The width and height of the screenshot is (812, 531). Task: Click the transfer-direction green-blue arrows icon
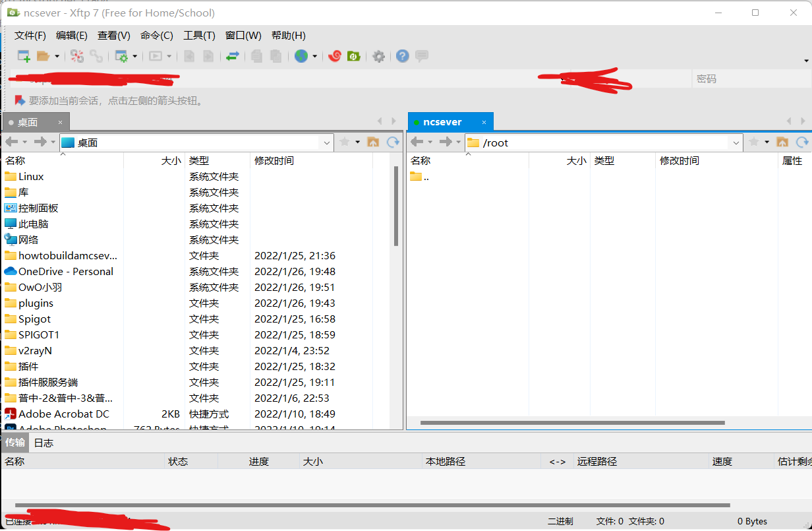tap(232, 56)
